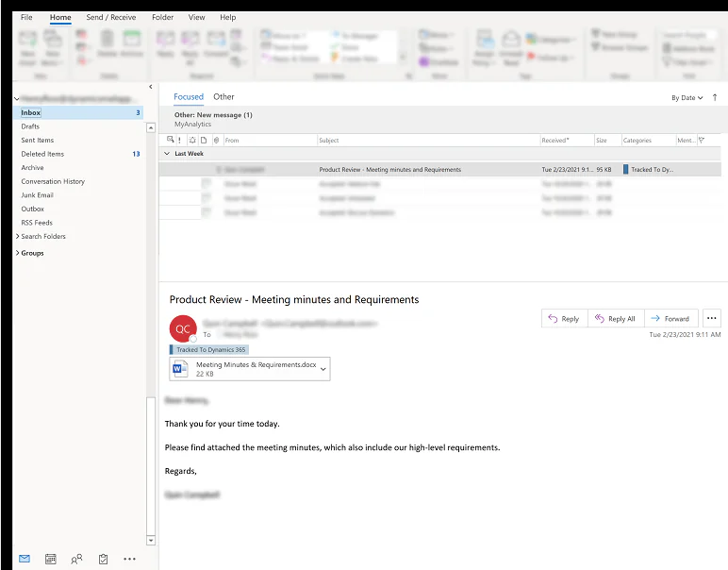The height and width of the screenshot is (570, 728).
Task: Switch to the Other inbox tab
Action: 223,96
